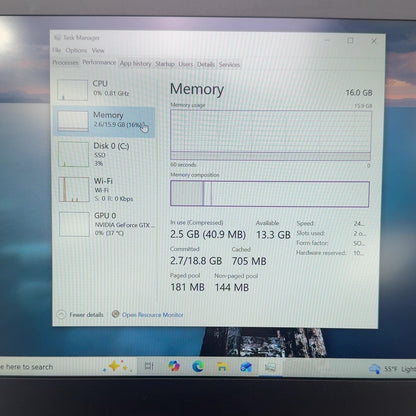Click the Memory usage graph
Screen dimensions: 416x416
[270, 135]
